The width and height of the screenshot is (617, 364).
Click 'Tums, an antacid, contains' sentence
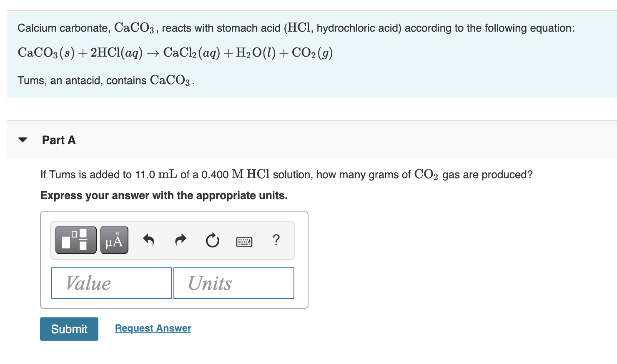106,80
